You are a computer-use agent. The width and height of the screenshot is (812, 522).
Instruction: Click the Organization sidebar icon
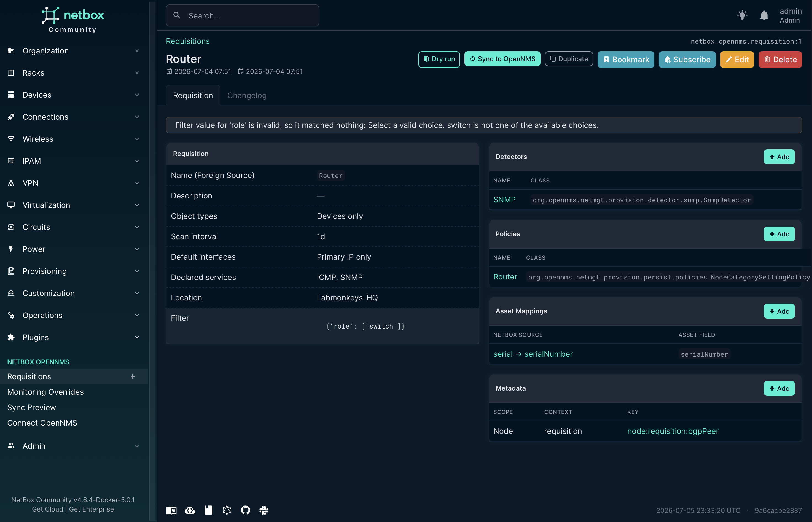(11, 50)
